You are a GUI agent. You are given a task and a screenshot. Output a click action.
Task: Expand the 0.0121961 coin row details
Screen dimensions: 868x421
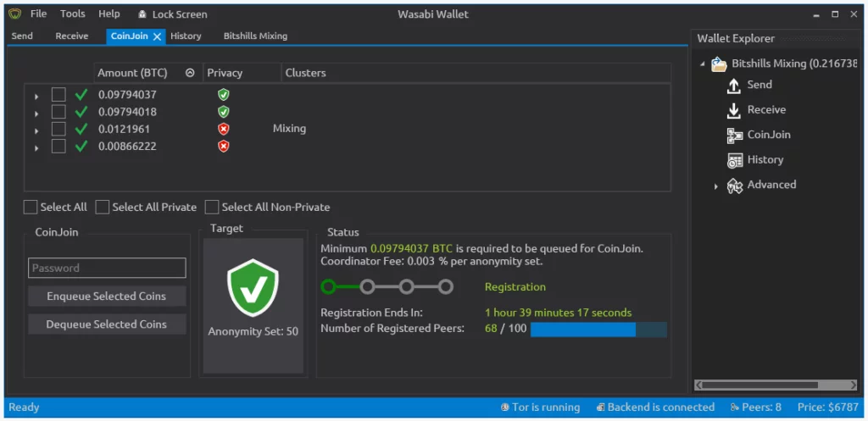36,130
